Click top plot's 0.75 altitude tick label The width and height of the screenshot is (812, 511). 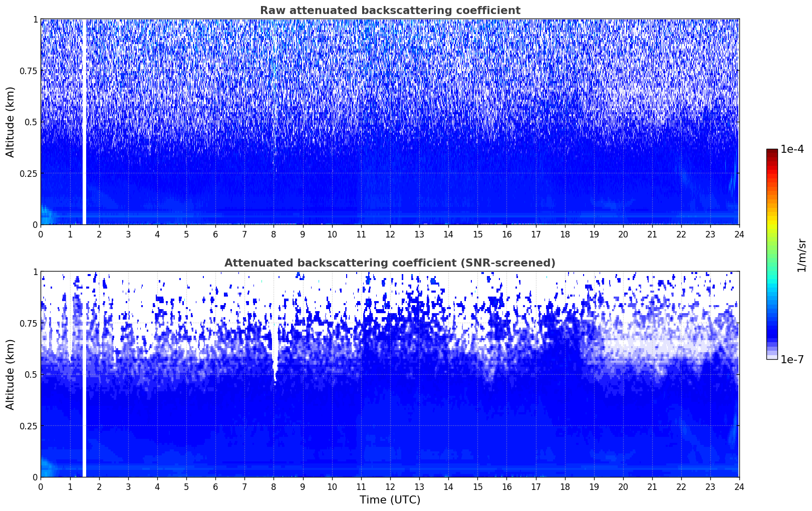[x=29, y=71]
